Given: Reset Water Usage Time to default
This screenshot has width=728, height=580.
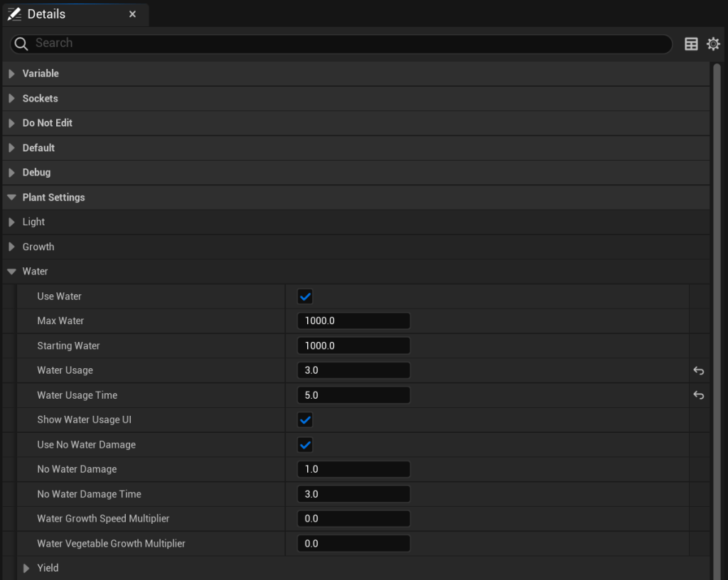Looking at the screenshot, I should click(699, 395).
